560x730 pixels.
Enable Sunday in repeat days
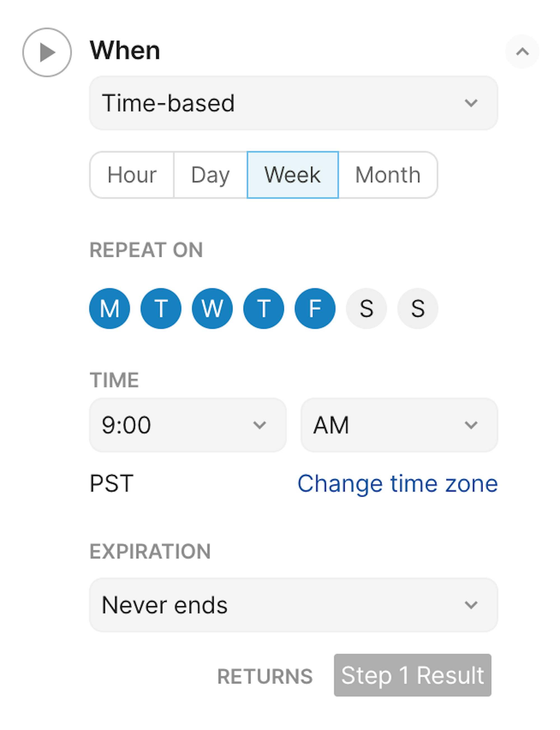(418, 308)
